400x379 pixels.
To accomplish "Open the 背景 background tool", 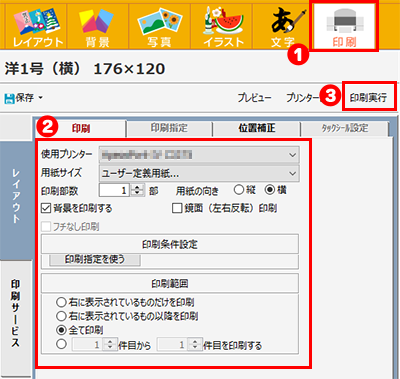I will [98, 26].
